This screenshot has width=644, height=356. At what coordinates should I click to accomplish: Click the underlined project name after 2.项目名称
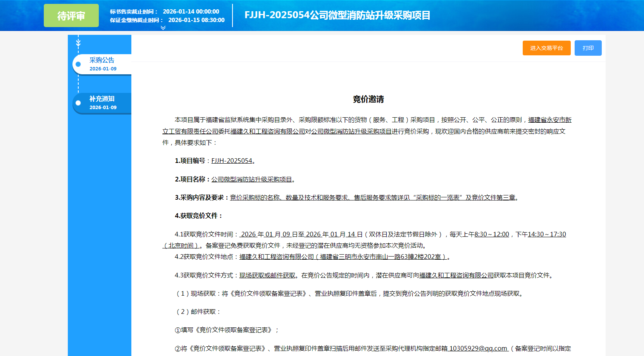(251, 179)
